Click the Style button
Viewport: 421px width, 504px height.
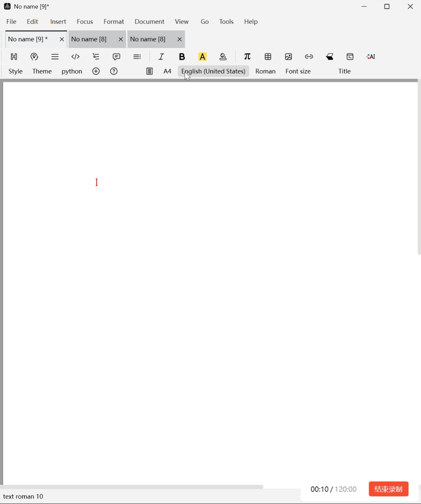[16, 71]
